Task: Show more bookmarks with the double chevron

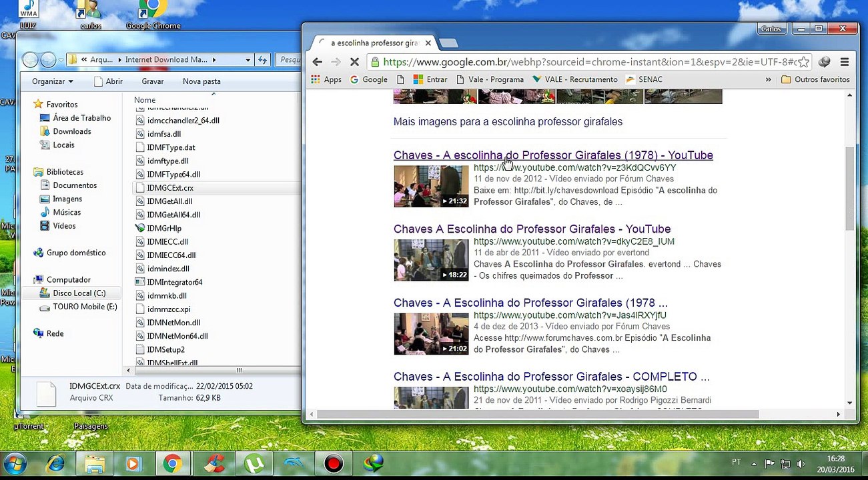Action: point(768,79)
